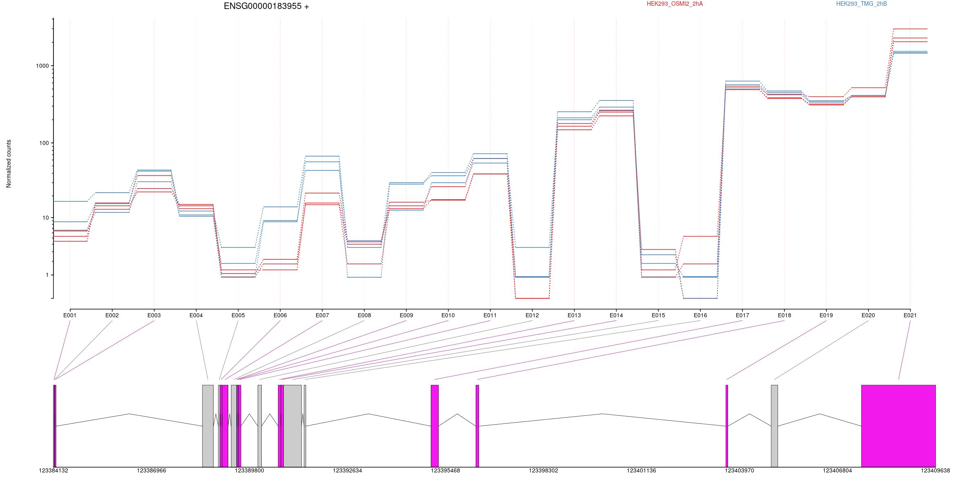This screenshot has width=980, height=490.
Task: Click the E017 exon label
Action: (x=742, y=315)
